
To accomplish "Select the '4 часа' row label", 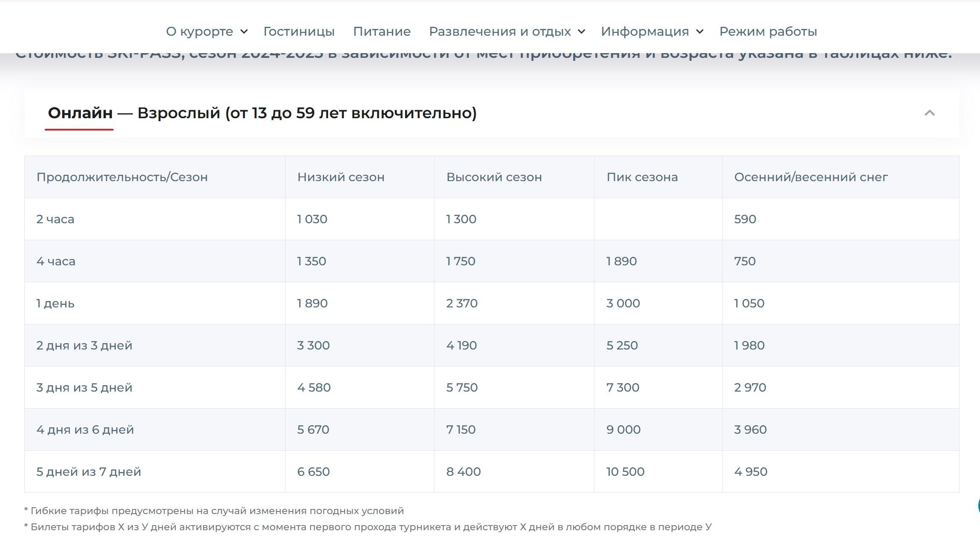I will (x=56, y=261).
